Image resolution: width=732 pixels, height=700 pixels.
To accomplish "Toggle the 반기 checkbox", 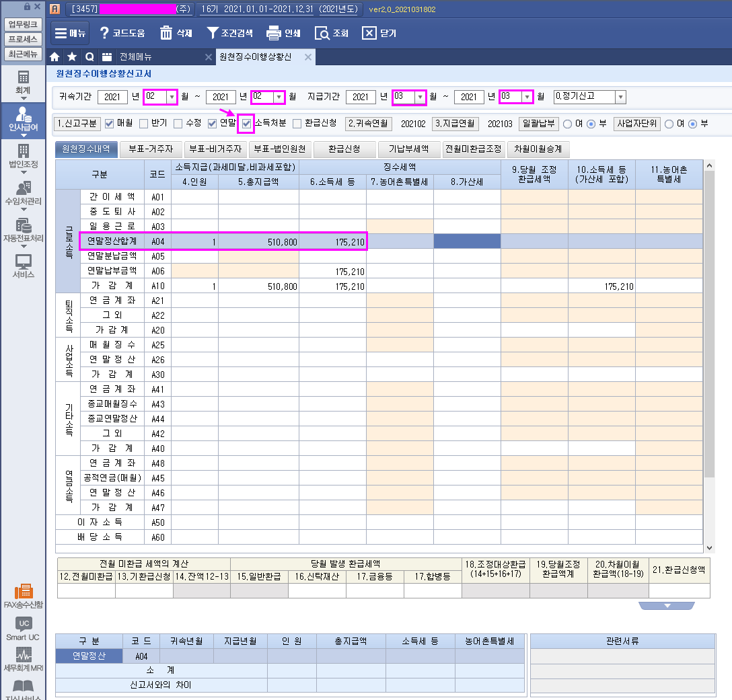I will pos(144,124).
